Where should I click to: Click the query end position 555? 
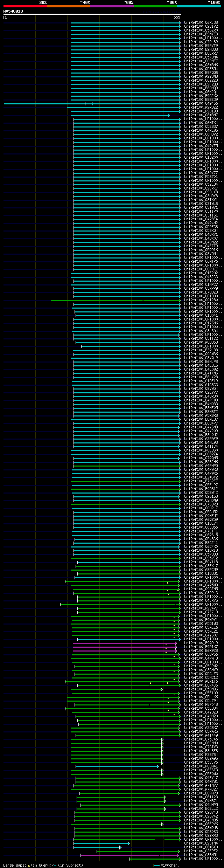[x=177, y=17]
